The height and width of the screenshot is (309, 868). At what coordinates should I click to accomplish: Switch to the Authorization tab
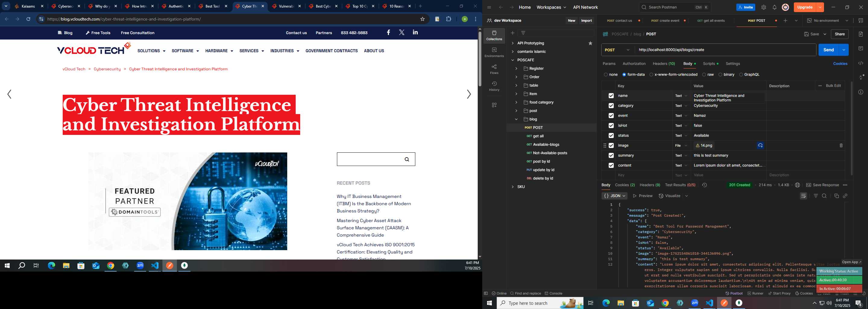click(x=634, y=64)
